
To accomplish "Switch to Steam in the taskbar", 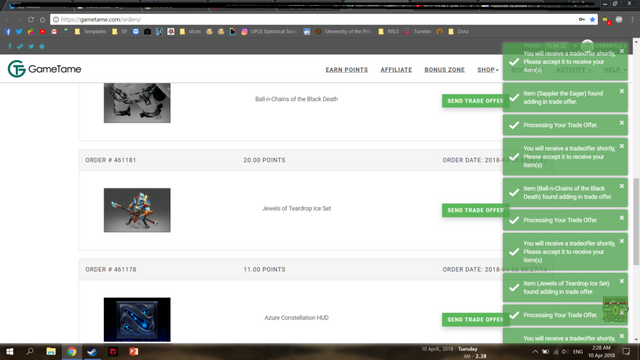I will pyautogui.click(x=92, y=351).
